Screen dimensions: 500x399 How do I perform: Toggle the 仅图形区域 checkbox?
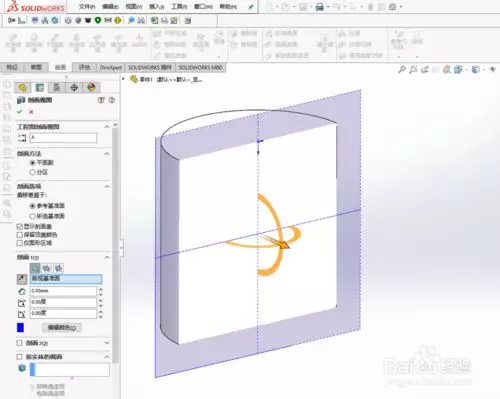coord(20,243)
